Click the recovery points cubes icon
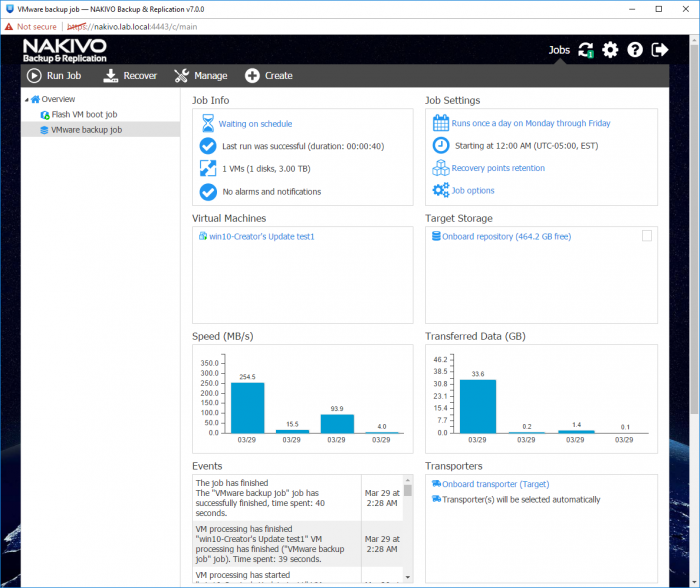 (x=441, y=168)
